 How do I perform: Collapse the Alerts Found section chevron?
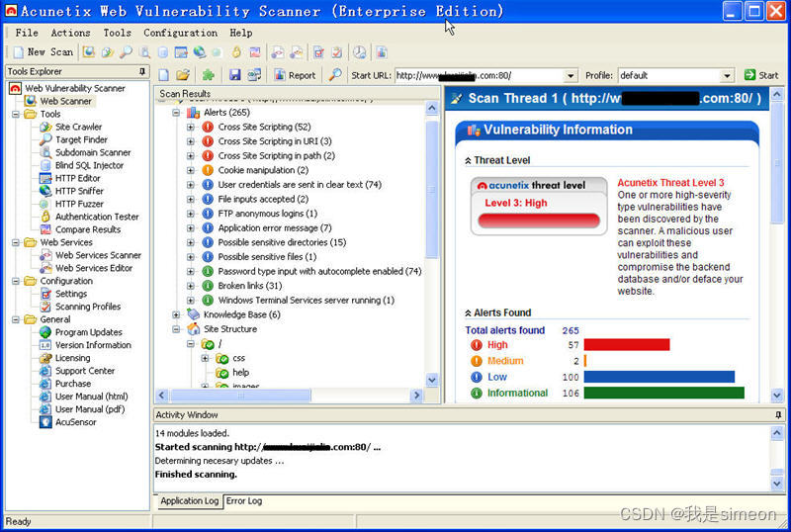468,312
